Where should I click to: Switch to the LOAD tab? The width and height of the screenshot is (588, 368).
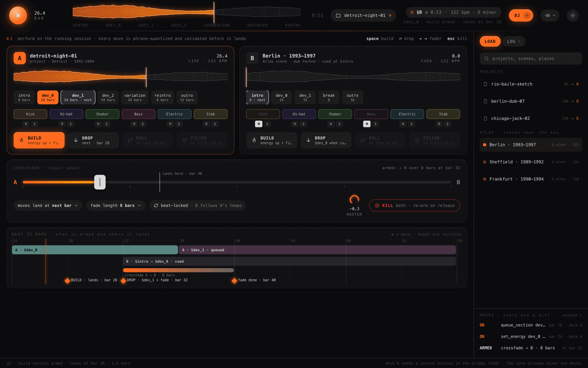[490, 41]
